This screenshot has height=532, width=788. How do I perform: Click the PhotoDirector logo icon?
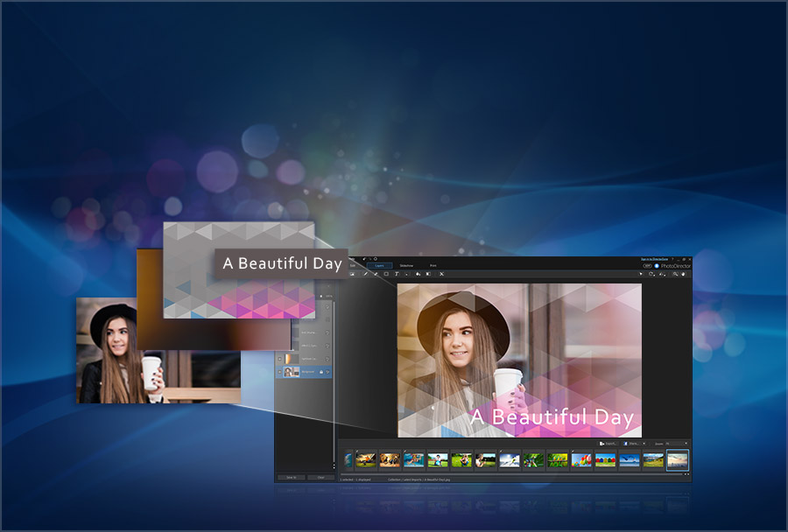point(657,266)
